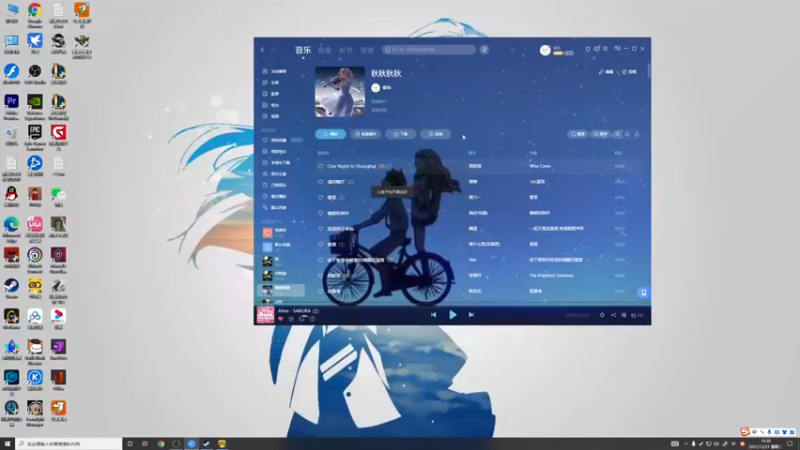Switch to mini mode via the title bar icon

tap(617, 49)
